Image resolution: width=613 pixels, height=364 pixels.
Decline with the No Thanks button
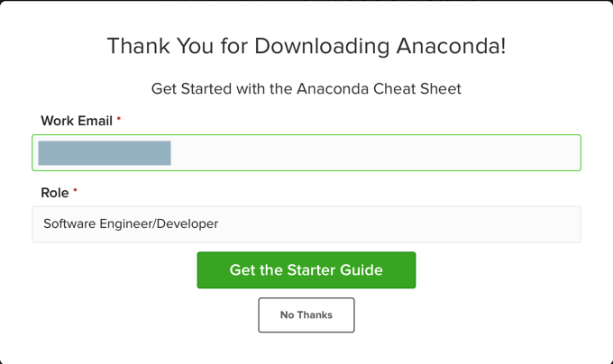pos(306,315)
